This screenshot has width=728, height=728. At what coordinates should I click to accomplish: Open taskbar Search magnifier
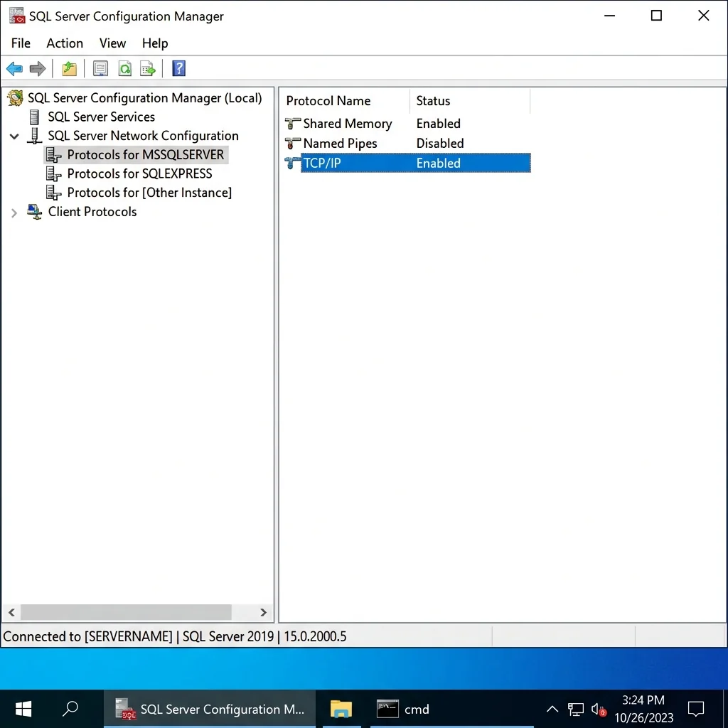point(70,709)
